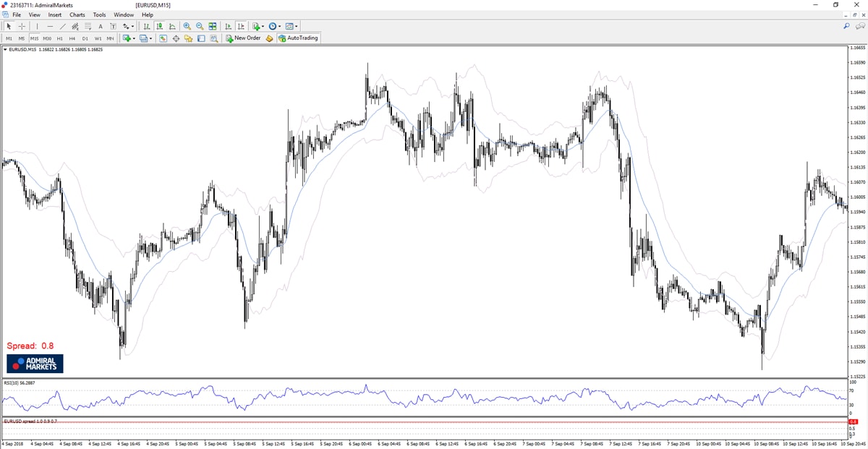Switch timeframe to M5

(22, 38)
